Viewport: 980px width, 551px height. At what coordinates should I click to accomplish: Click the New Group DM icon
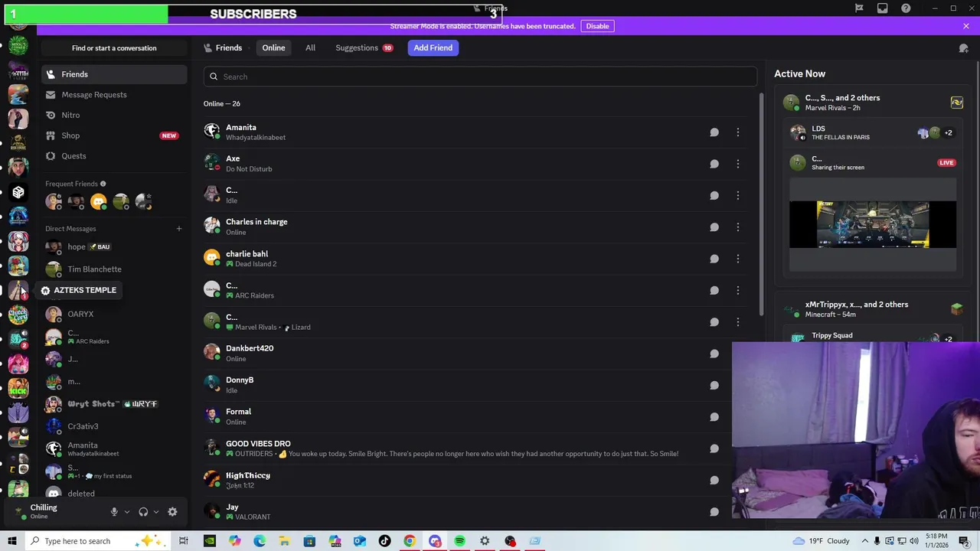(963, 48)
